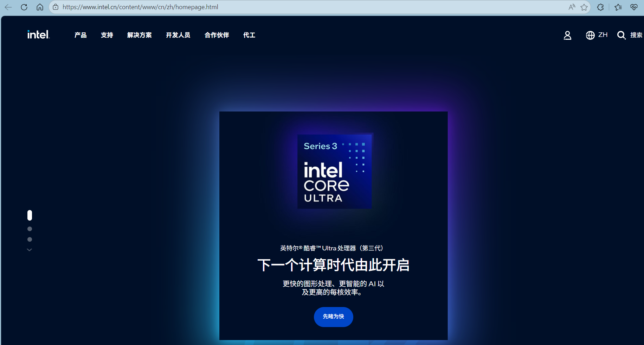Click the text 英特尔® 酷睿™ Ultra 处理器（第三代）
The width and height of the screenshot is (644, 345).
[331, 248]
